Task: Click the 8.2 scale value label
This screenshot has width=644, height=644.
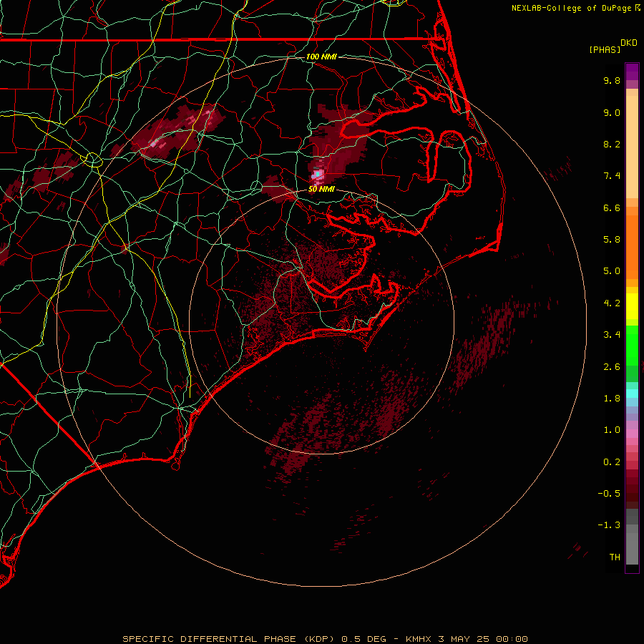Action: (612, 144)
